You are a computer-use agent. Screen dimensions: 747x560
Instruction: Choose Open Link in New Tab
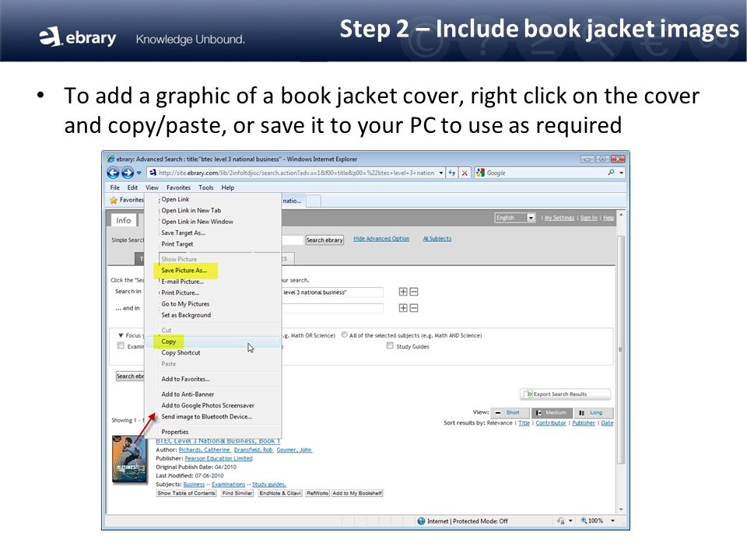(x=191, y=211)
